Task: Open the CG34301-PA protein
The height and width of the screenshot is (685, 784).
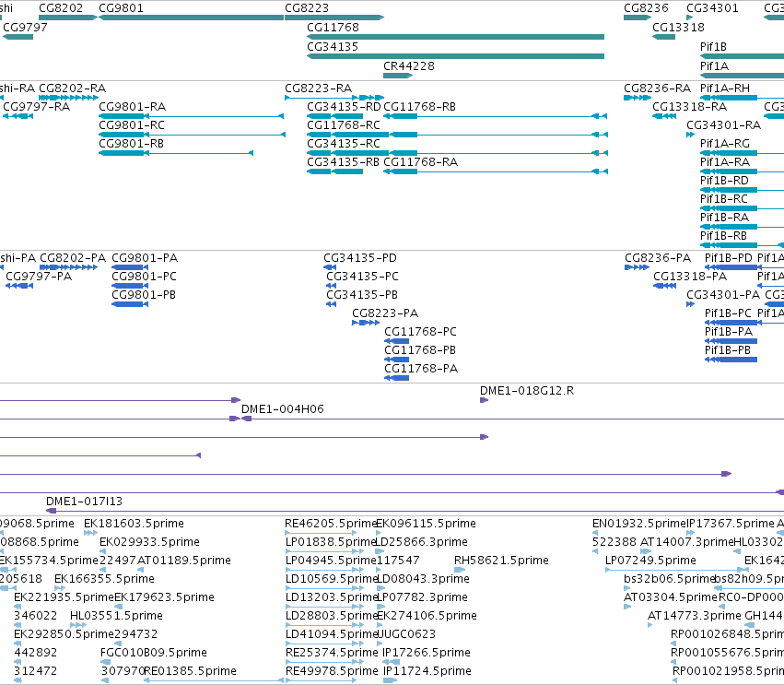Action: point(691,304)
